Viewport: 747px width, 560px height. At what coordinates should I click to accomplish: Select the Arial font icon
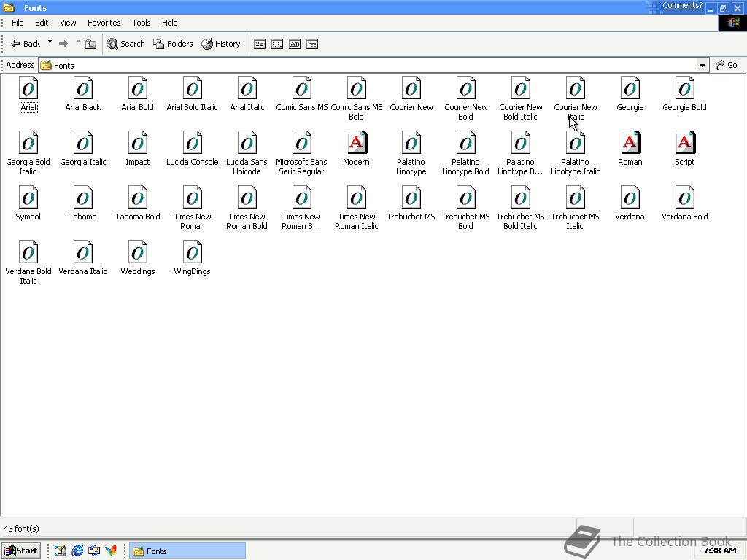coord(28,88)
